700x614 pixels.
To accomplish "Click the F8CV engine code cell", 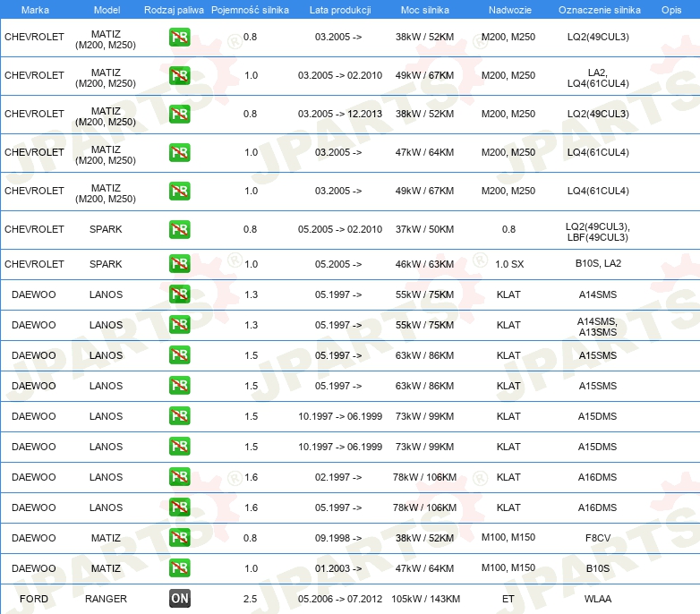I will point(597,538).
